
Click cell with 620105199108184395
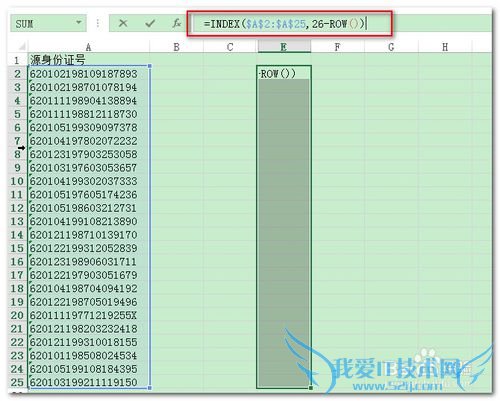tap(89, 369)
